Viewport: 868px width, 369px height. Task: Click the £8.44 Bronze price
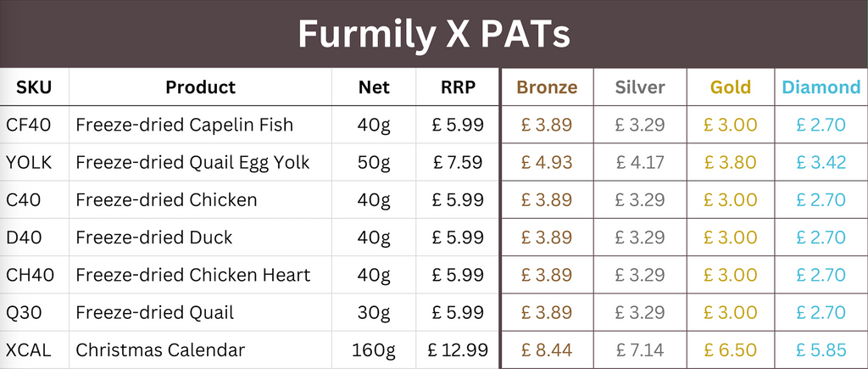[x=547, y=349]
